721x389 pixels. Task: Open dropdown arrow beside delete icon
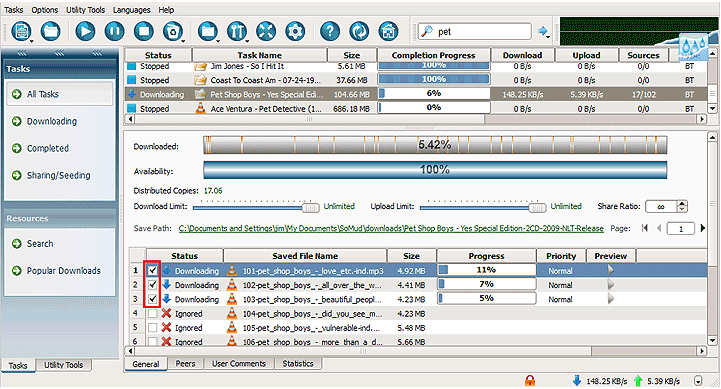tap(184, 41)
